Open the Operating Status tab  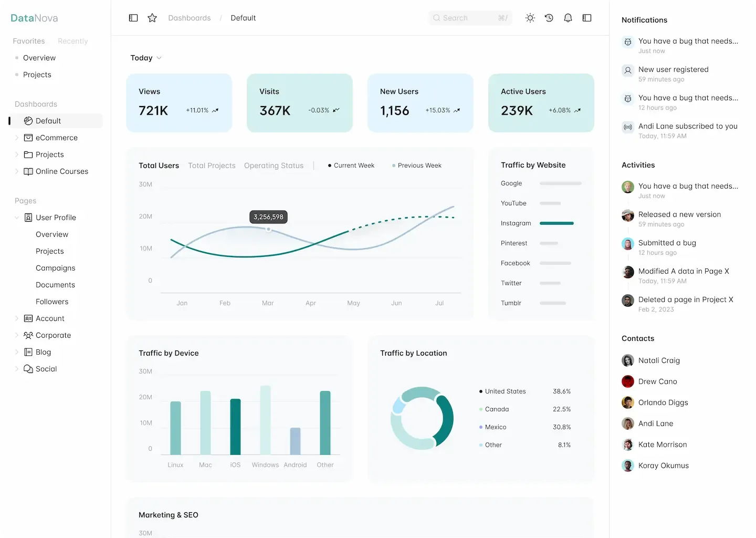[274, 165]
